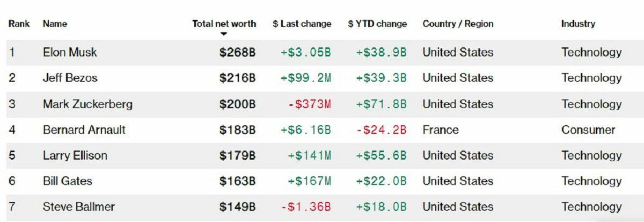View Bill Gates's profile
The width and height of the screenshot is (644, 222).
[67, 181]
